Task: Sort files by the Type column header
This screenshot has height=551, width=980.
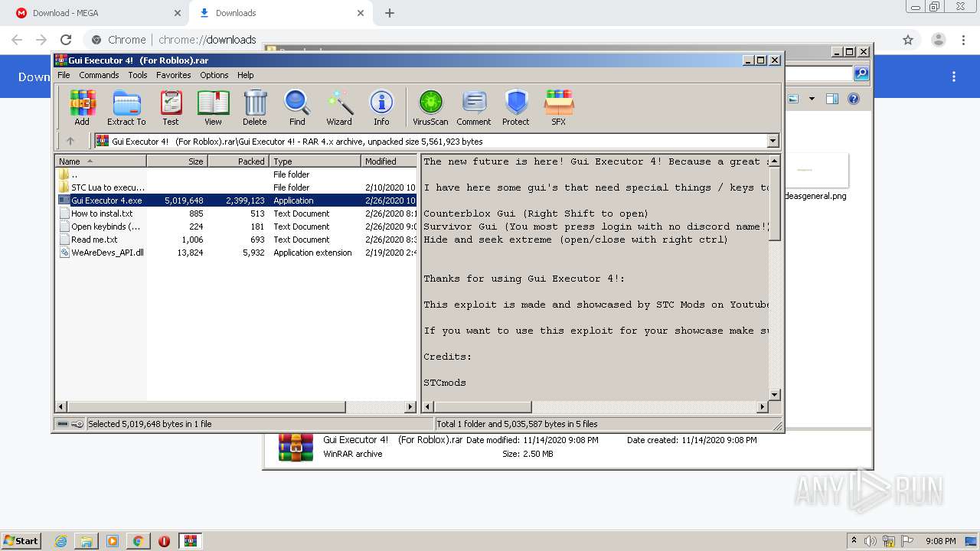Action: point(315,161)
